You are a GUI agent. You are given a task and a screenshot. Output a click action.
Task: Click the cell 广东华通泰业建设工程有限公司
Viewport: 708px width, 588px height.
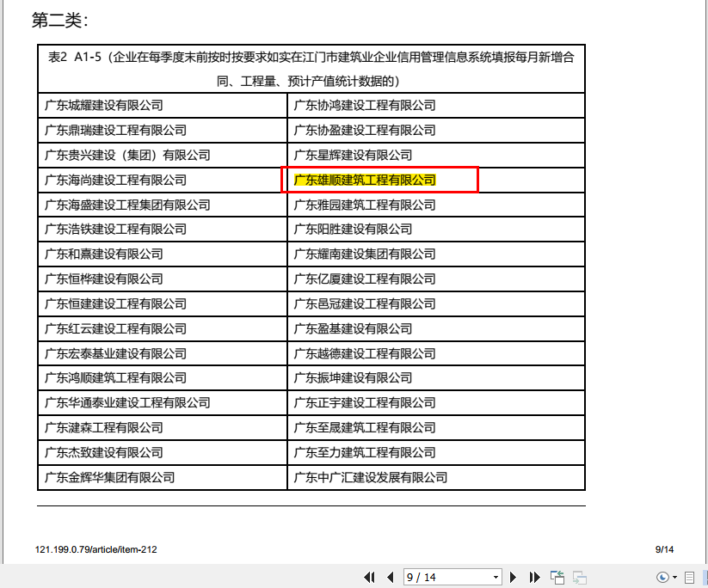coord(163,402)
